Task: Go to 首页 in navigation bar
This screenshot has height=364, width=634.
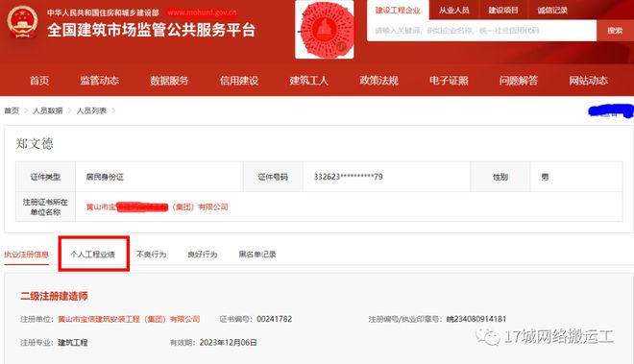Action: 39,81
